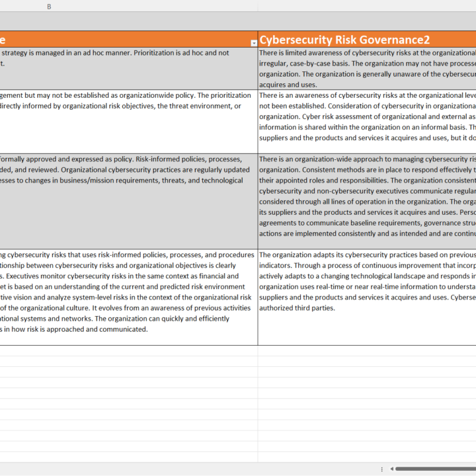The image size is (476, 476).
Task: Select cell with 'formally approved and expressed as policy'
Action: click(129, 202)
